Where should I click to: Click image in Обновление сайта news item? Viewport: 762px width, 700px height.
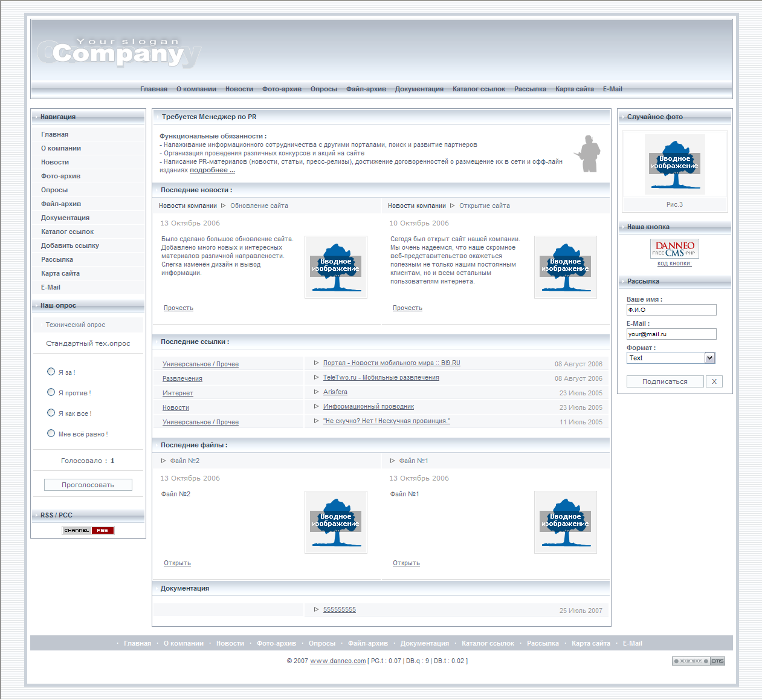(335, 267)
